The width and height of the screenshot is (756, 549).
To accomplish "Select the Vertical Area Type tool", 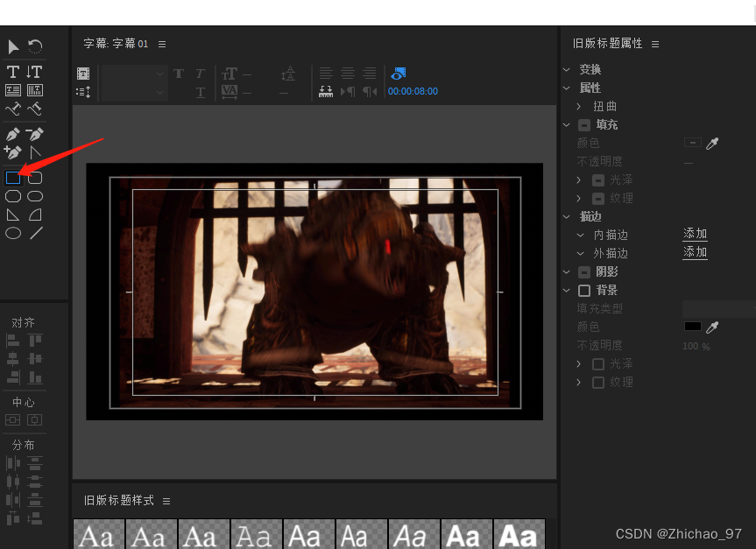I will coord(35,90).
